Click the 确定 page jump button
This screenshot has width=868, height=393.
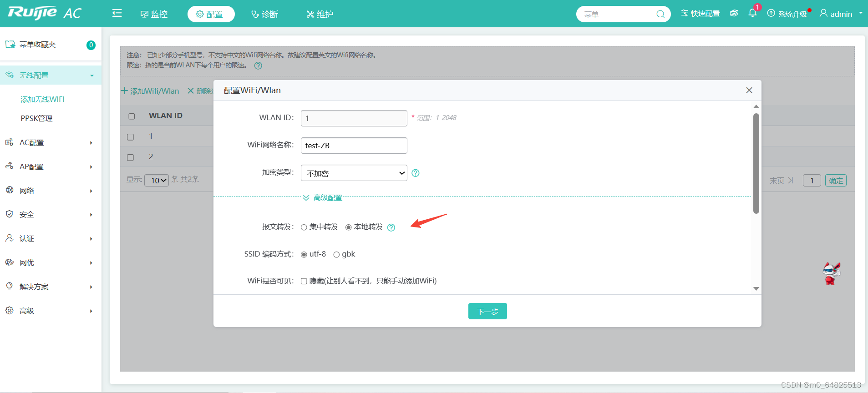[836, 181]
